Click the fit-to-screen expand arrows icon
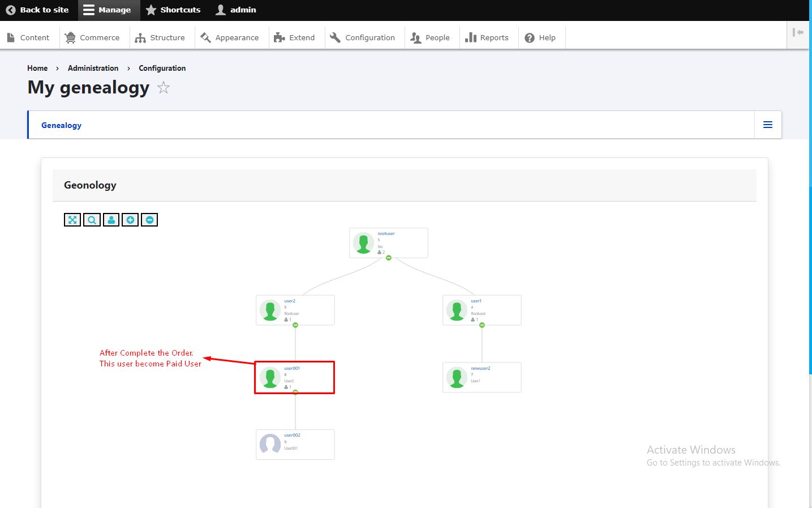Image resolution: width=812 pixels, height=508 pixels. point(72,220)
